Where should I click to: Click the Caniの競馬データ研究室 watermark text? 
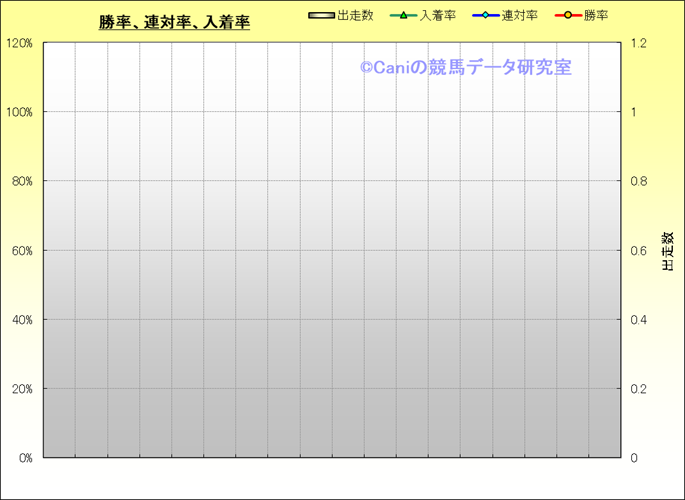coord(465,68)
